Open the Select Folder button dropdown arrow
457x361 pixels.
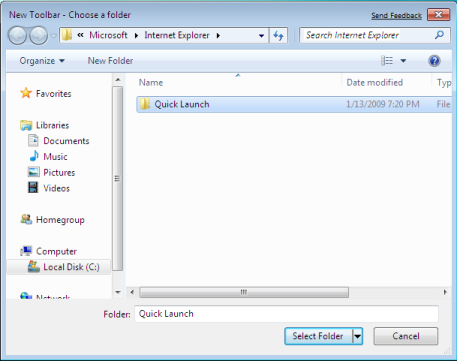(x=358, y=336)
